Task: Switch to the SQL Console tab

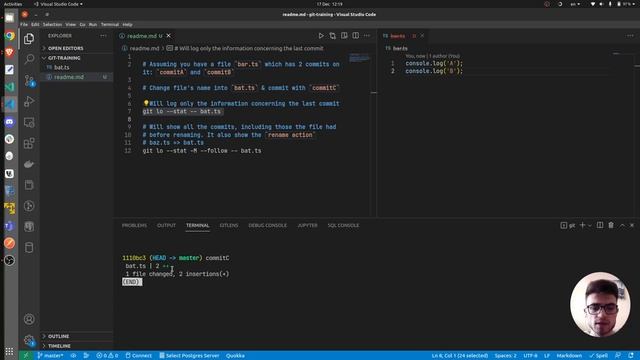Action: click(343, 225)
